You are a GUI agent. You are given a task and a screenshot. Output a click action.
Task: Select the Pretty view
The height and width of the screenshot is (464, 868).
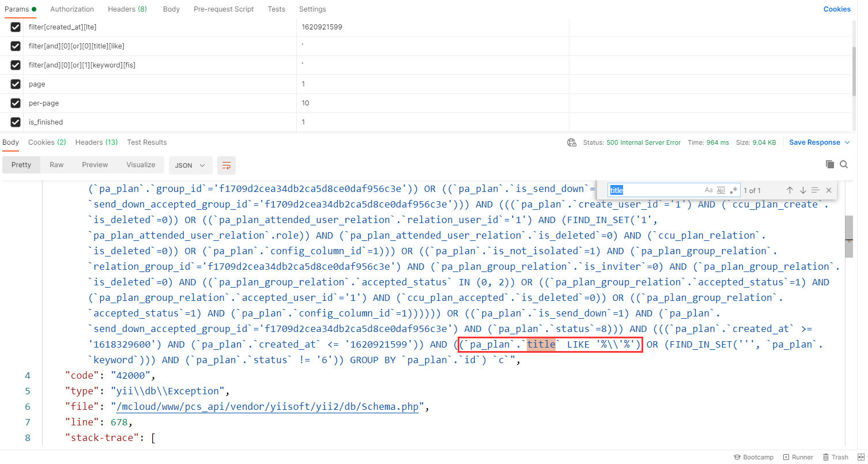point(21,165)
